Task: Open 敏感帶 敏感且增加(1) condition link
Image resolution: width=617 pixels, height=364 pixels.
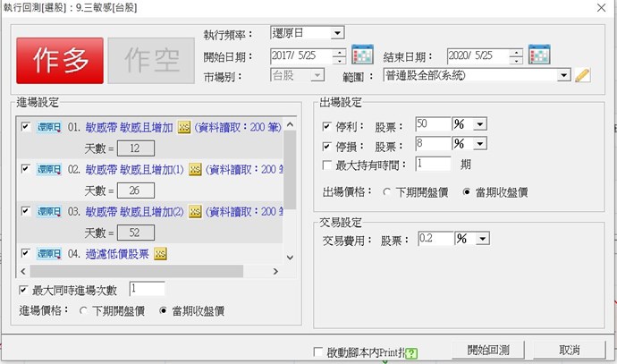Action: [x=134, y=170]
